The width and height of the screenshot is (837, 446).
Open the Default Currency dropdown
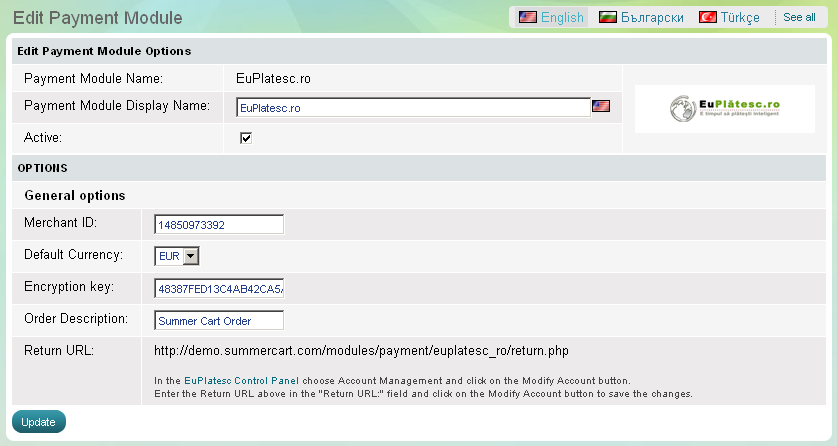[178, 256]
